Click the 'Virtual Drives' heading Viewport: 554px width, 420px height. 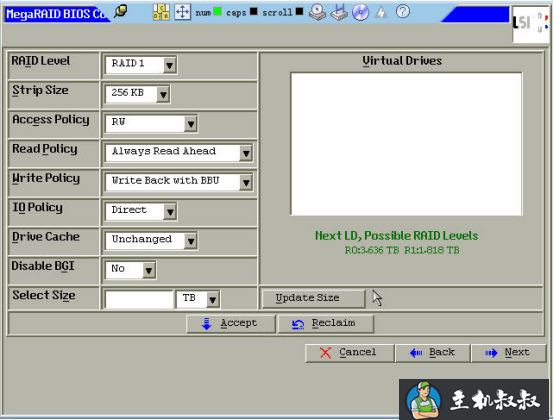402,61
